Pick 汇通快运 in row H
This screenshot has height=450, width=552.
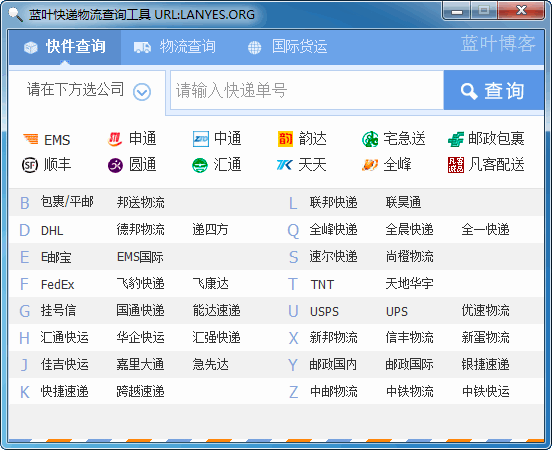(64, 337)
